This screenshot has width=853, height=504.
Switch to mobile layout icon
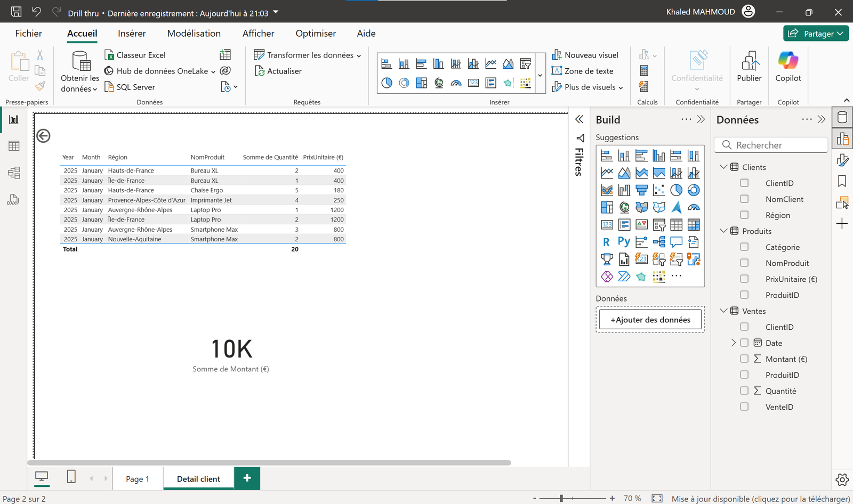(71, 477)
